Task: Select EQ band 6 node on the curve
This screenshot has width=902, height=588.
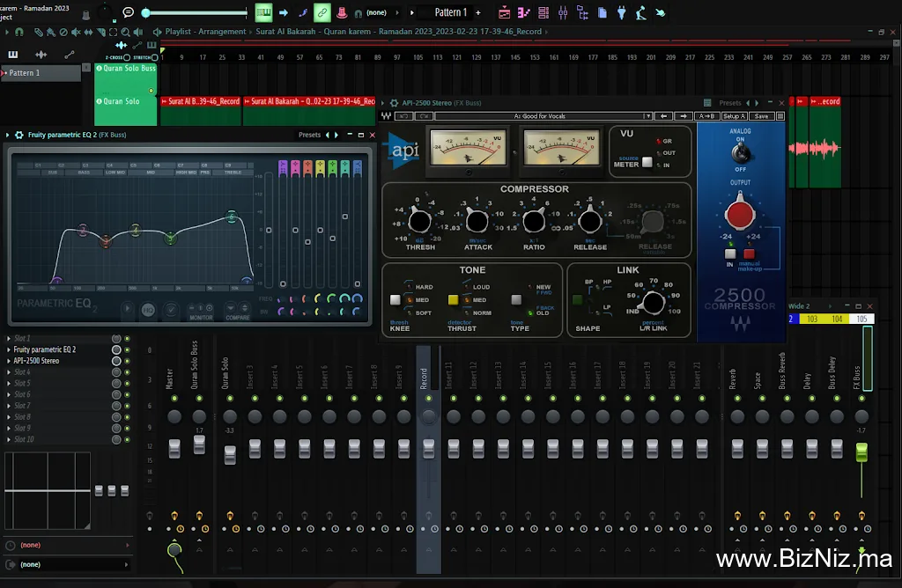Action: 232,217
